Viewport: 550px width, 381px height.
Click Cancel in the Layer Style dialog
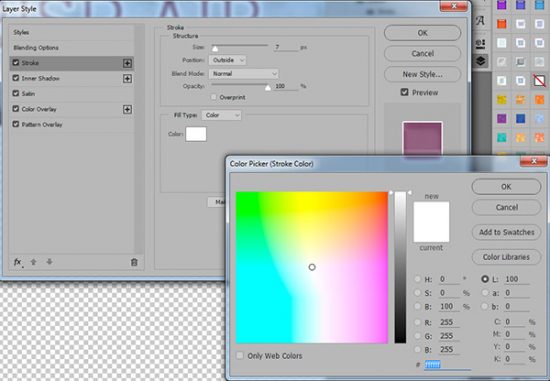pyautogui.click(x=422, y=54)
